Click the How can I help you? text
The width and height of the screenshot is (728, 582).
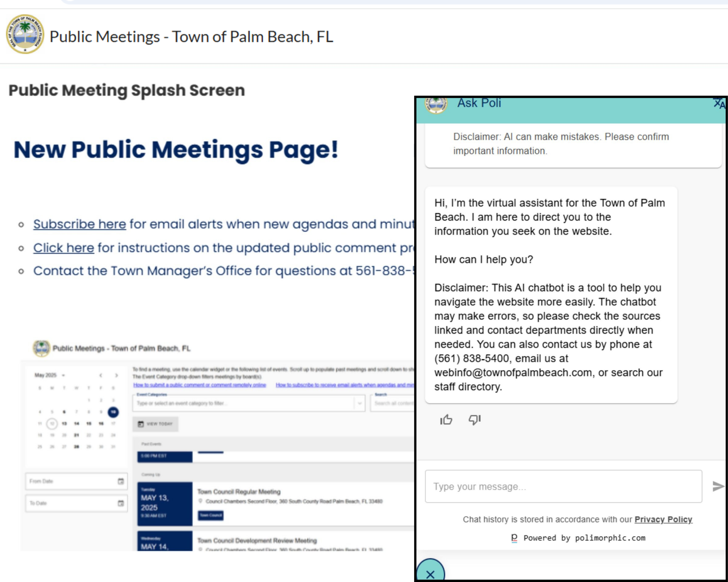click(483, 260)
